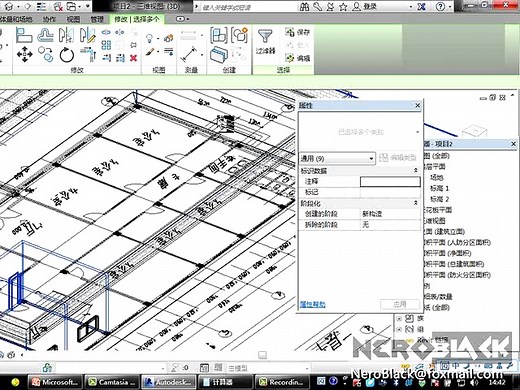The width and height of the screenshot is (520, 390).
Task: Click the 登录 sign-in button
Action: pos(365,7)
